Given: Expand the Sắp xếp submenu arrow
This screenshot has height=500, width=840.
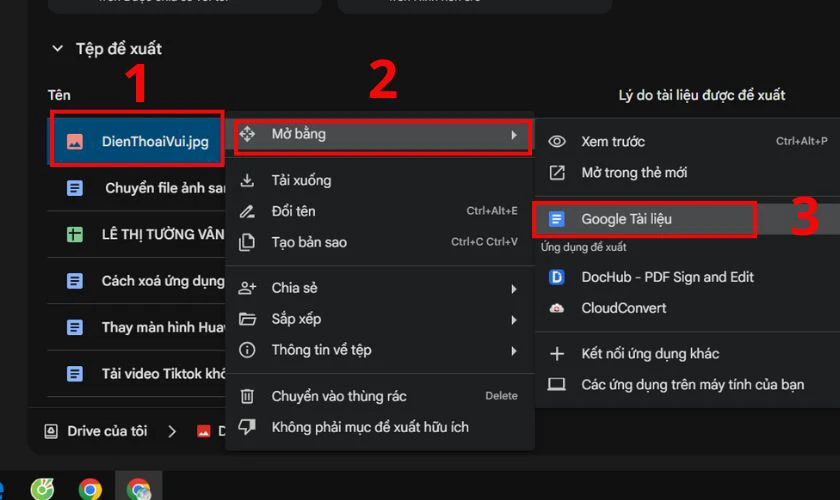Looking at the screenshot, I should pos(514,320).
